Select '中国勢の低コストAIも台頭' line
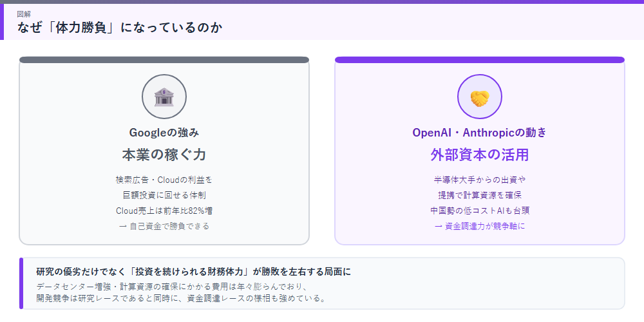Screen dimensions: 644x322 click(479, 211)
